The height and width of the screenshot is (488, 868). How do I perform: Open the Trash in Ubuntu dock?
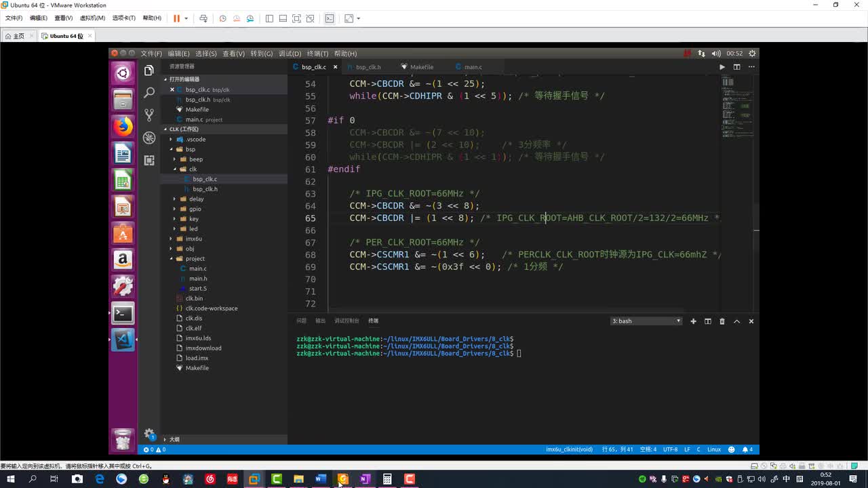[x=123, y=440]
